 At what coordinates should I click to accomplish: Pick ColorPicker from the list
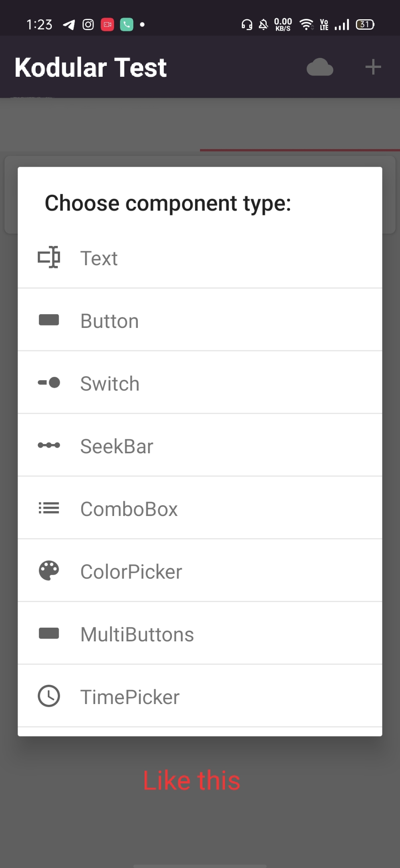[131, 572]
